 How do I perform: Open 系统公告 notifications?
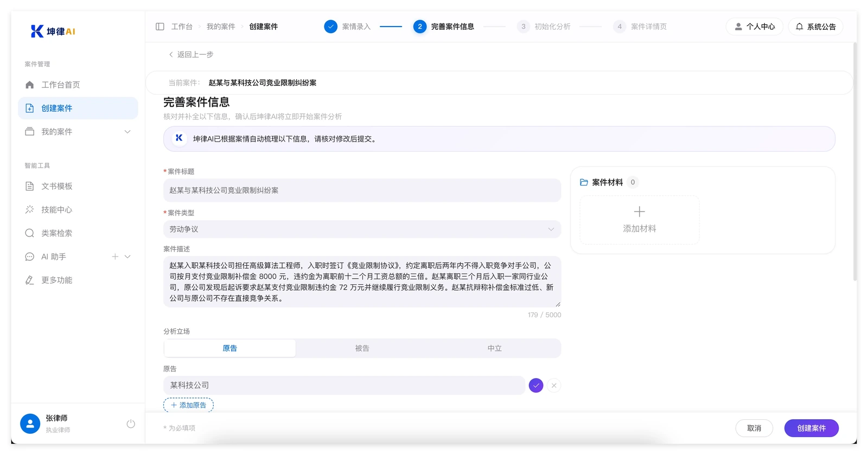coord(815,27)
